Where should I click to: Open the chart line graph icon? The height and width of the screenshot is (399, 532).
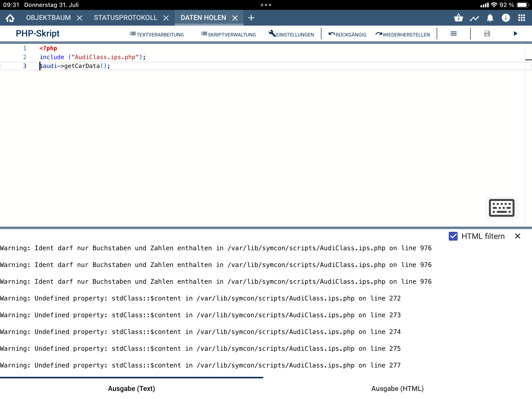[474, 18]
